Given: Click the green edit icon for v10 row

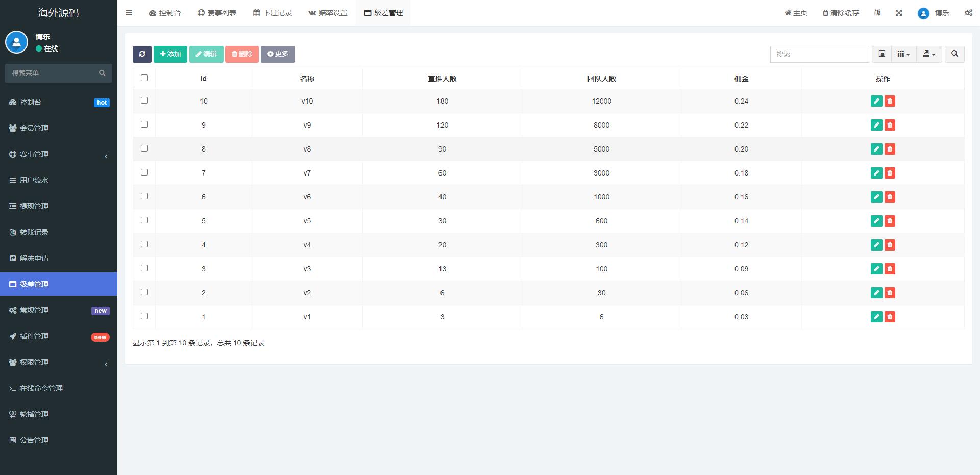Looking at the screenshot, I should [876, 101].
